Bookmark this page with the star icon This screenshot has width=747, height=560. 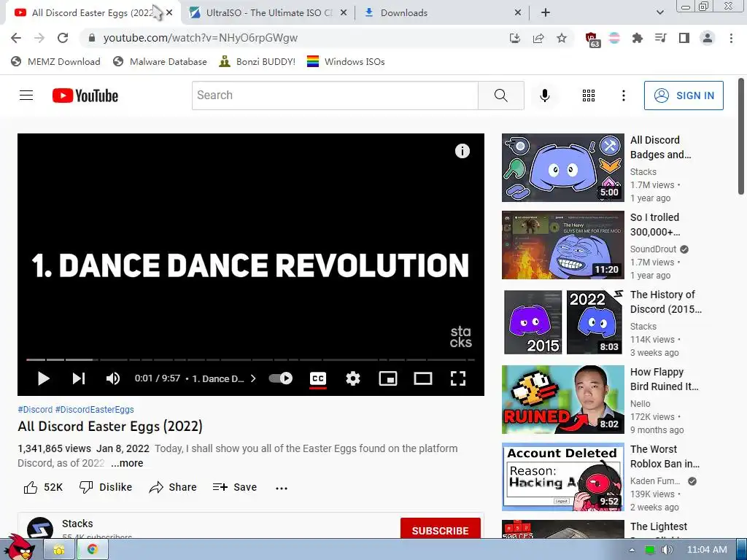[x=562, y=38]
